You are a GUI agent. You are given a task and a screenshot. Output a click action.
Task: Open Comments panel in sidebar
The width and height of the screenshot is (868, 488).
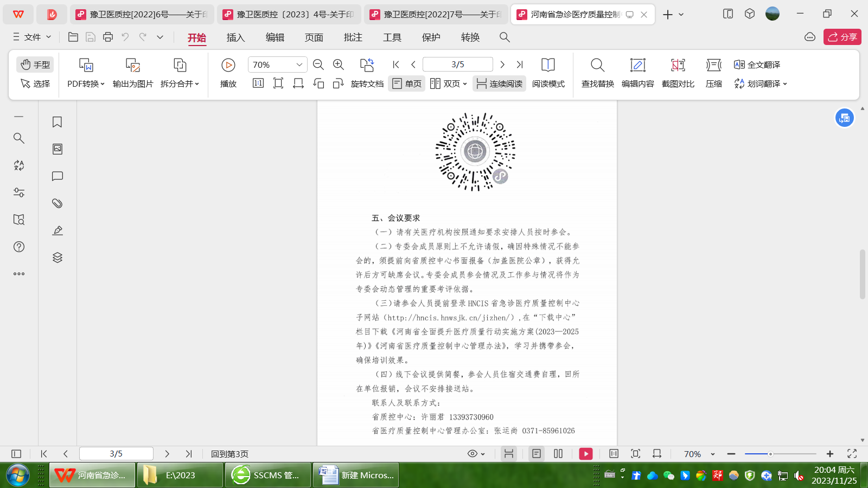pos(57,176)
